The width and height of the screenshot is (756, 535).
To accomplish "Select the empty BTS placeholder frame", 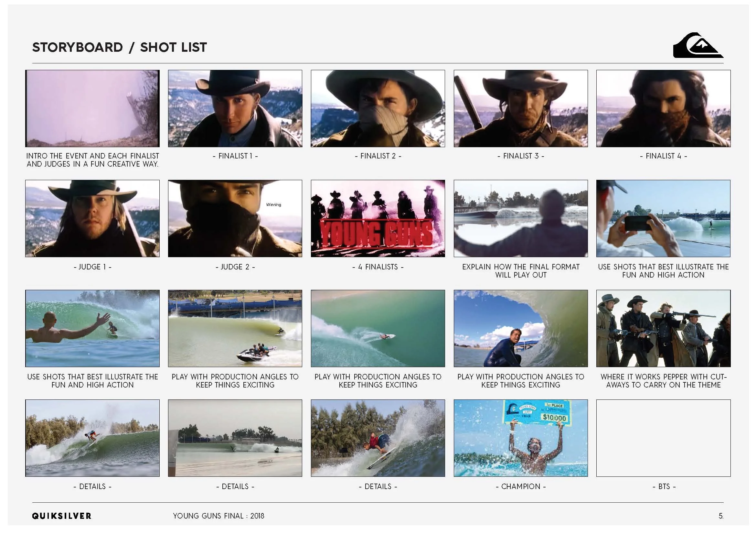I will [x=664, y=438].
